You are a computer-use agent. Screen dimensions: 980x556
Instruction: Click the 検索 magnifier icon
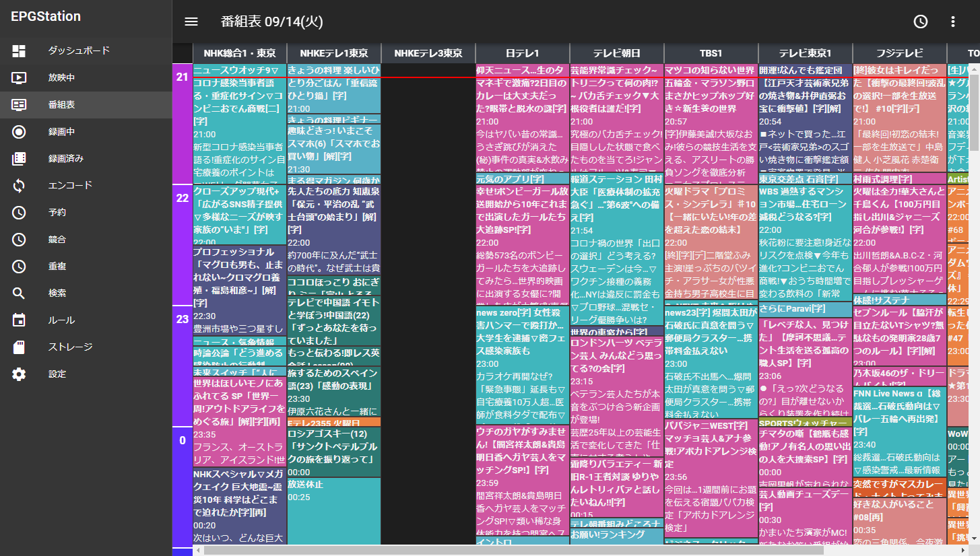click(19, 293)
